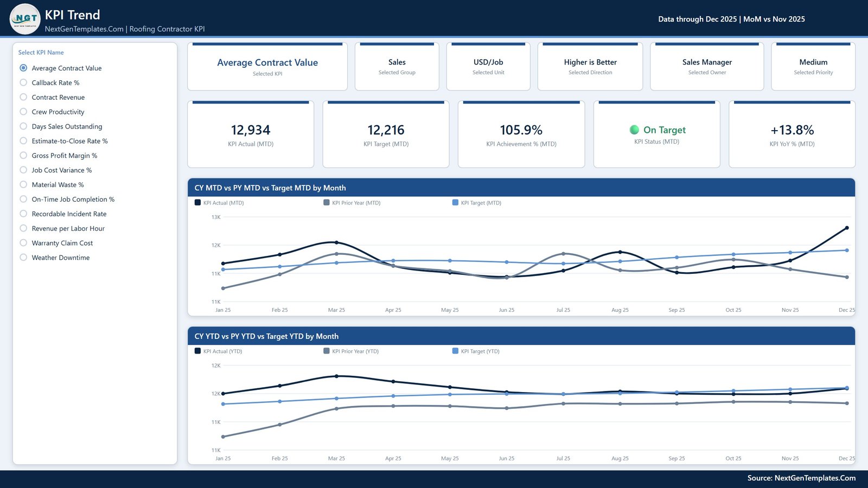Click the green On Target status dot
Image resolution: width=868 pixels, height=488 pixels.
634,130
